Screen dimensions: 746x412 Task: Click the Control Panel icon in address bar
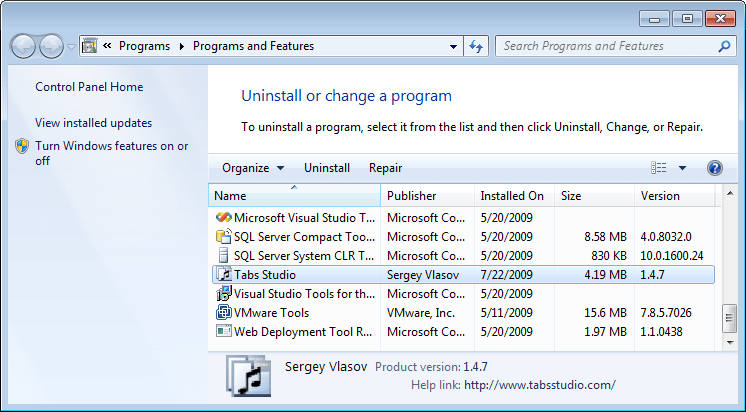point(89,46)
